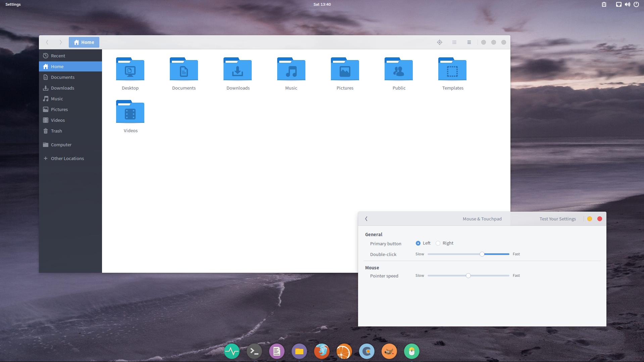Select Left as primary button
The image size is (644, 362).
pos(418,243)
